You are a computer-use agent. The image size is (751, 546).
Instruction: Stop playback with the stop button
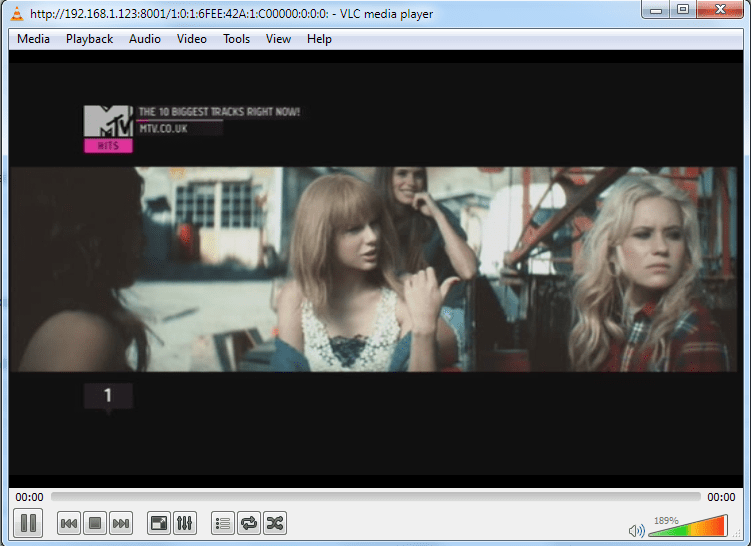(x=95, y=522)
